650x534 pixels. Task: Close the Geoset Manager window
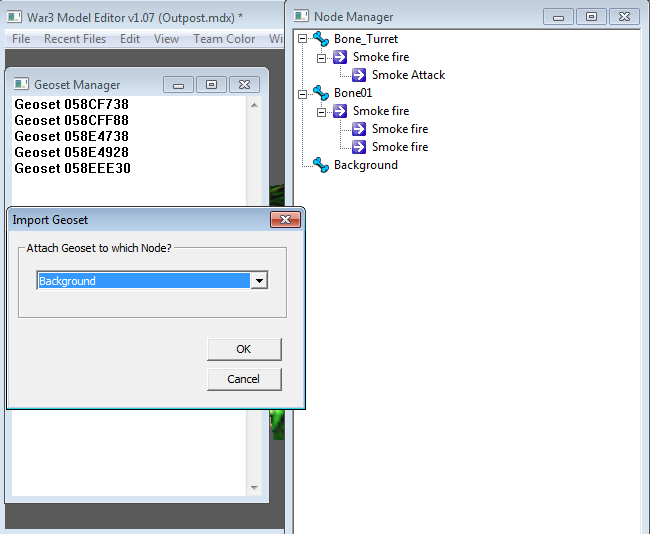244,85
